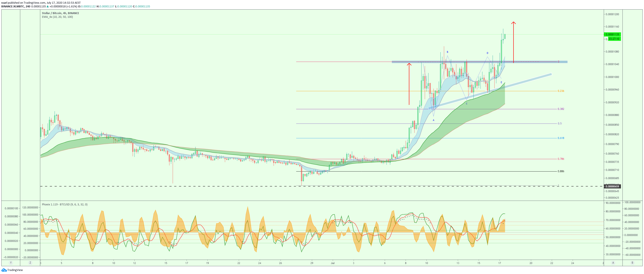Select the dashed line price label 0.00000659
This screenshot has height=274, width=644.
point(612,187)
